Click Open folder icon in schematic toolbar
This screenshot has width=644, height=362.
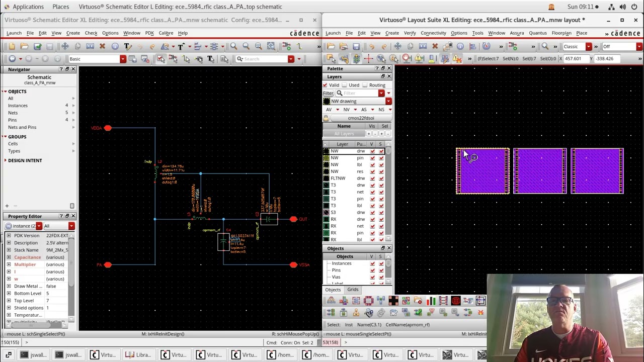pos(24,46)
